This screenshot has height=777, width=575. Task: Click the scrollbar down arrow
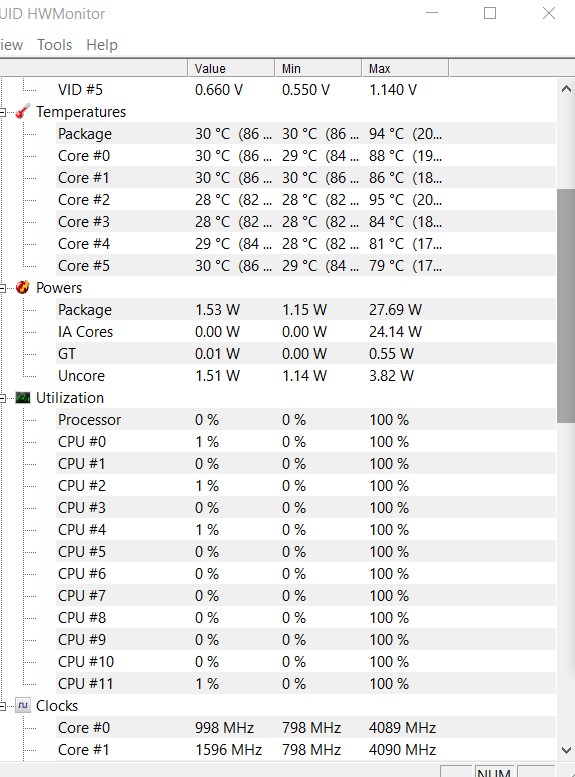tap(566, 750)
